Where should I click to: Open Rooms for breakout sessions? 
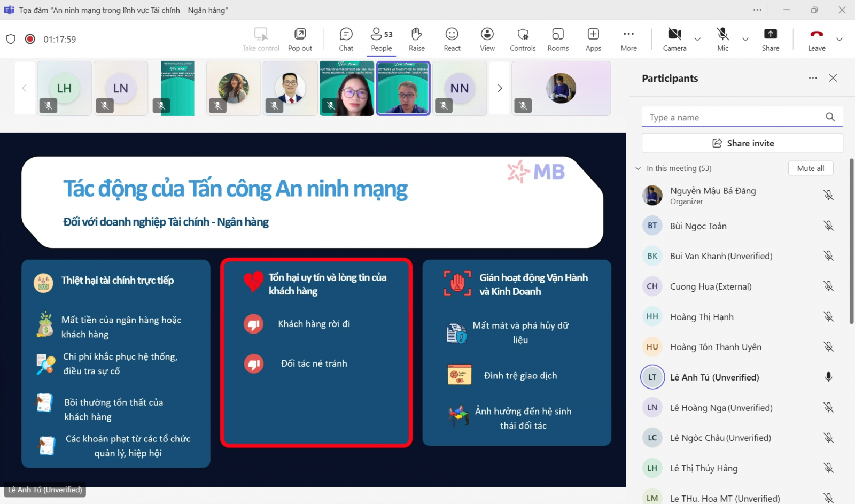tap(558, 40)
